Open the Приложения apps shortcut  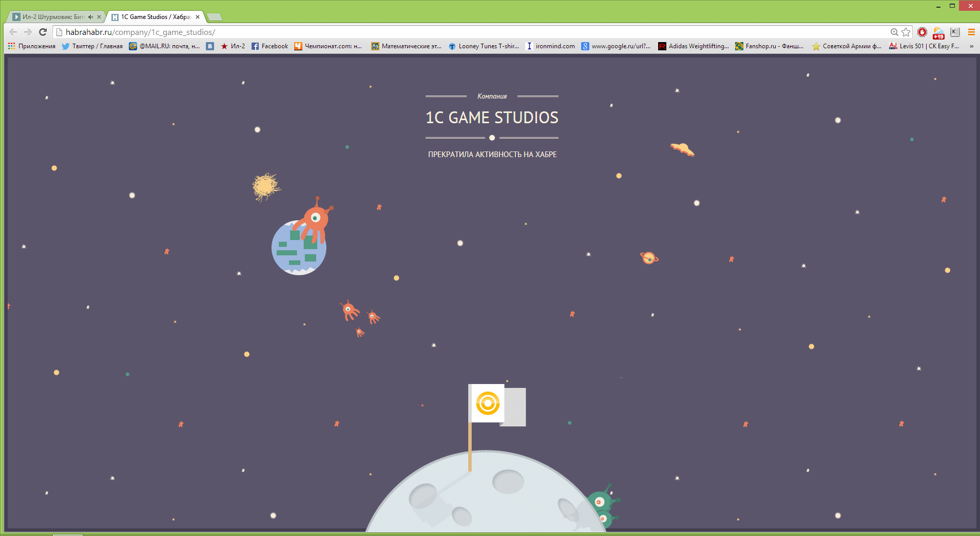point(32,46)
